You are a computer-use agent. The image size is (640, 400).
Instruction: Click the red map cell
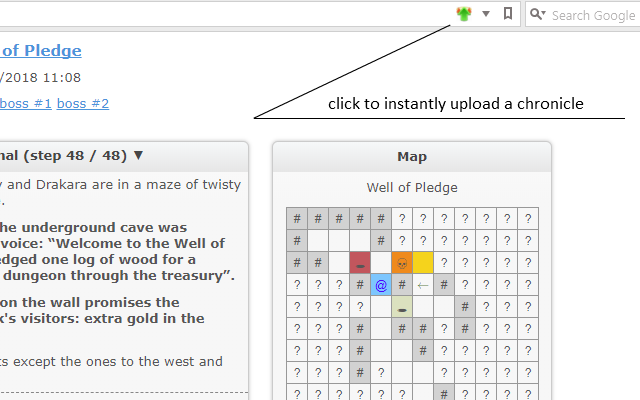click(x=360, y=263)
